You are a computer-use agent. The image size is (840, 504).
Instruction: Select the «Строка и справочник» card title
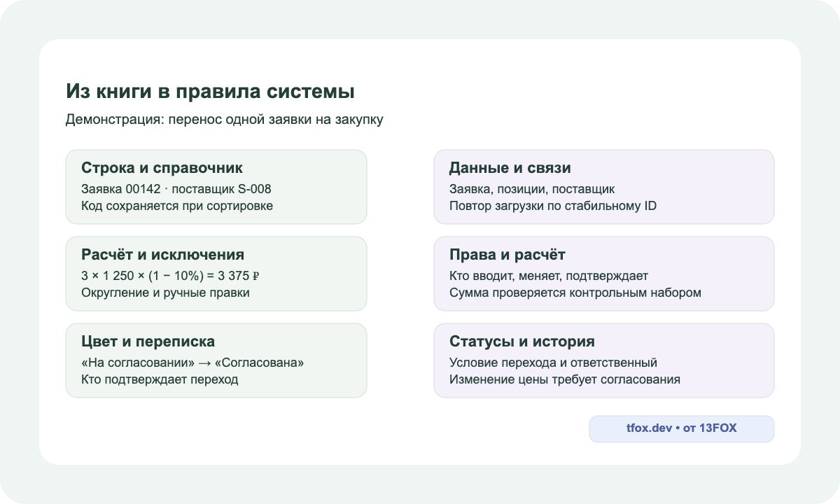162,168
